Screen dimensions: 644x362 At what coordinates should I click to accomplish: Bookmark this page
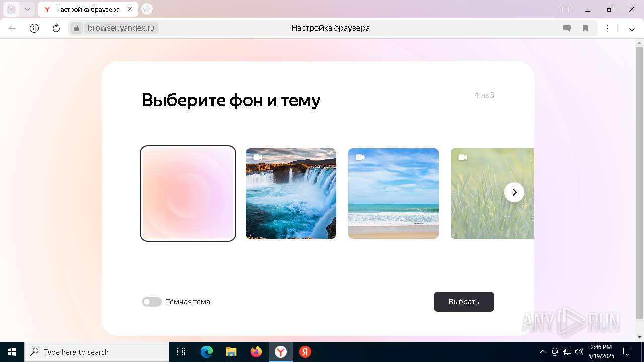[x=585, y=28]
